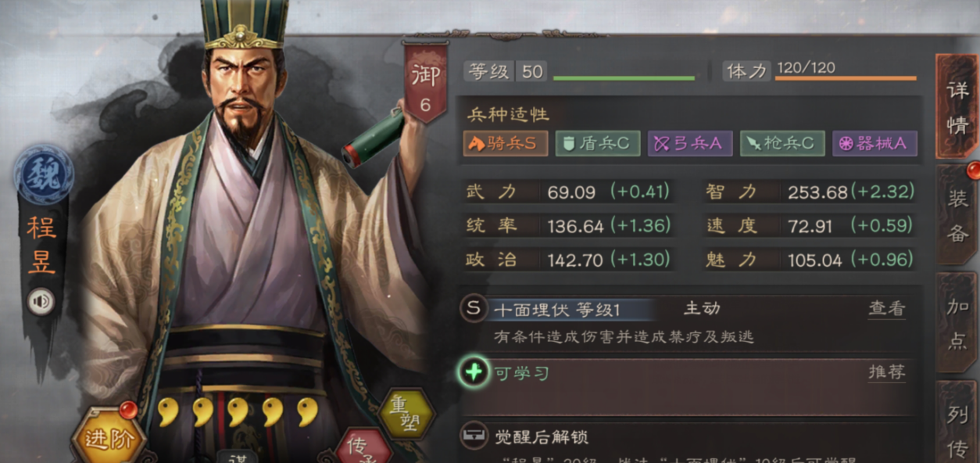Tap the 御 6 red banner
Viewport: 980px width, 463px height.
point(425,82)
